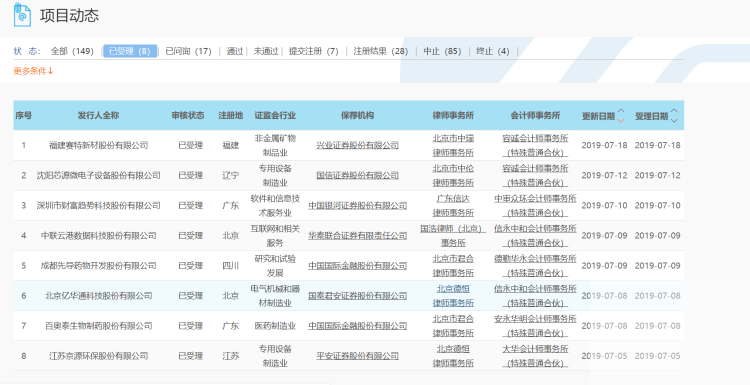This screenshot has height=385, width=750.
Task: Select the 提交注册 (7) status filter
Action: click(x=314, y=51)
